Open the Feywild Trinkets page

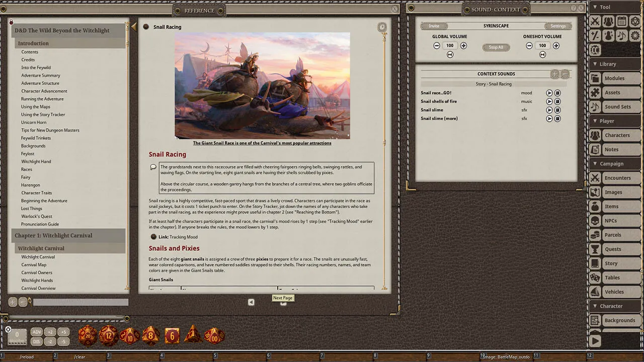point(36,138)
